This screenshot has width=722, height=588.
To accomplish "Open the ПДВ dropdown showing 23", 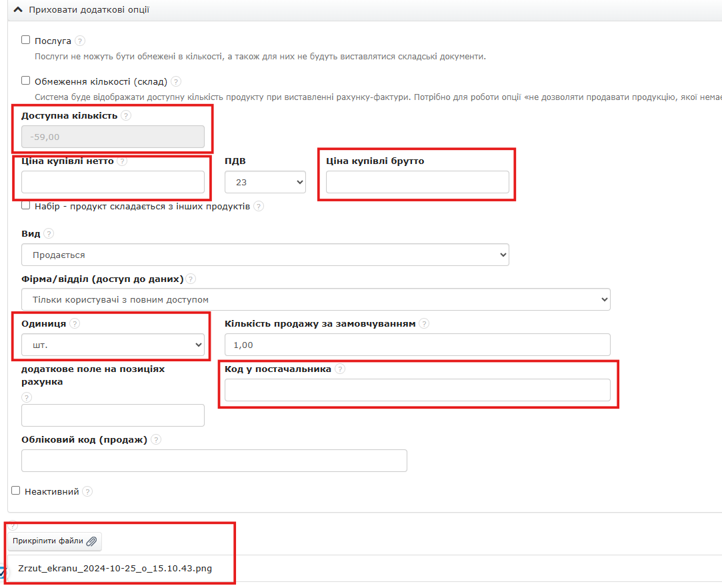I will click(x=265, y=182).
